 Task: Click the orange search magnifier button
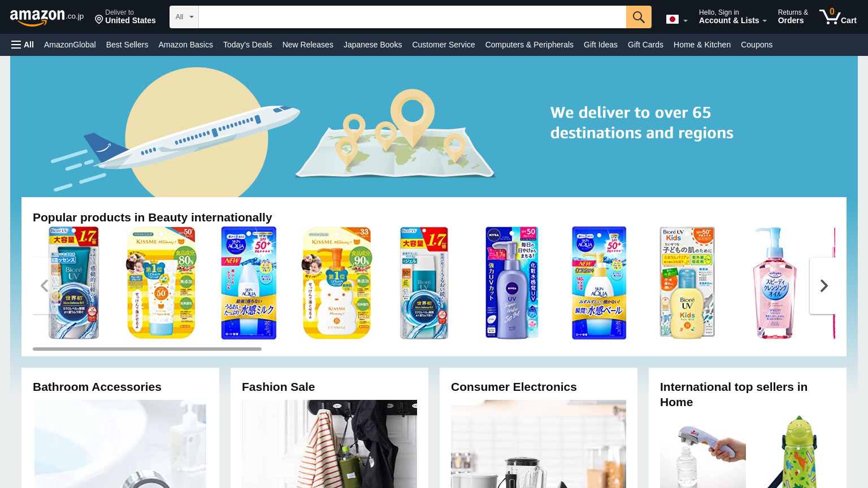(x=639, y=17)
